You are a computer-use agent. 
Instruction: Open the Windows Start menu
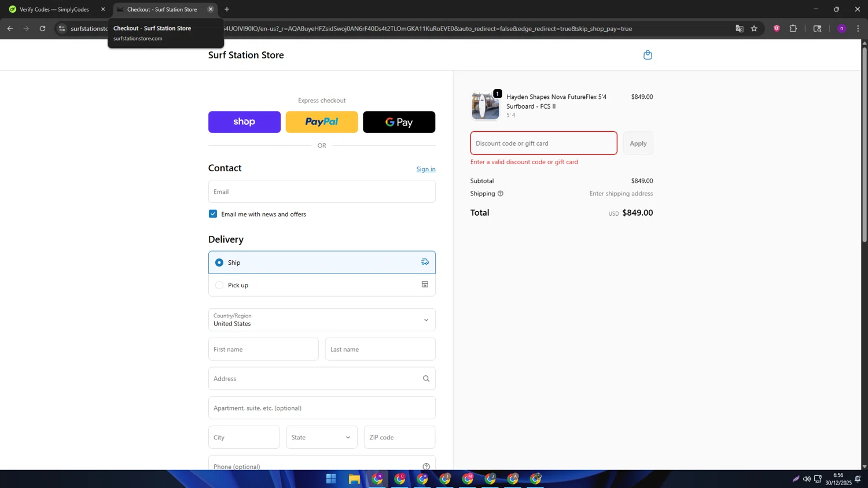331,479
